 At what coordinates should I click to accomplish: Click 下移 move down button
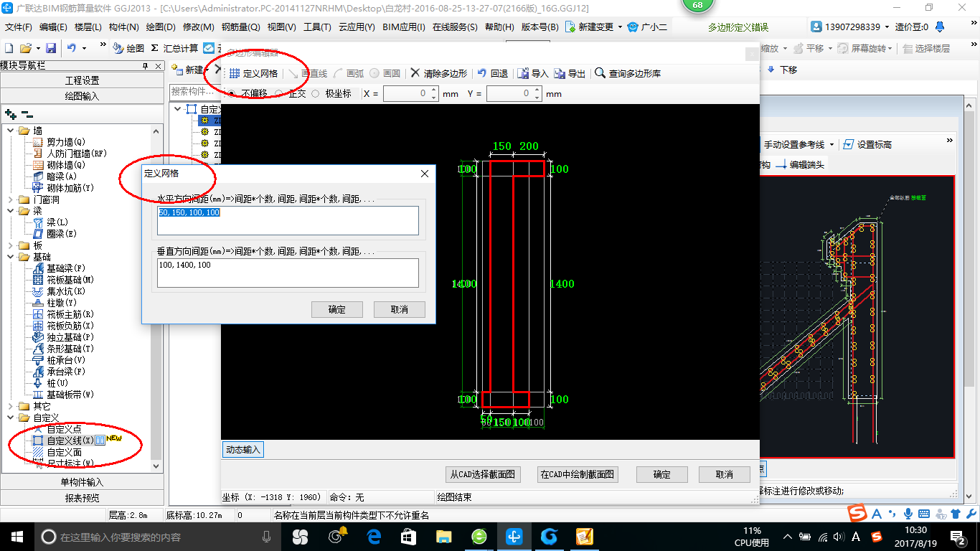(782, 70)
